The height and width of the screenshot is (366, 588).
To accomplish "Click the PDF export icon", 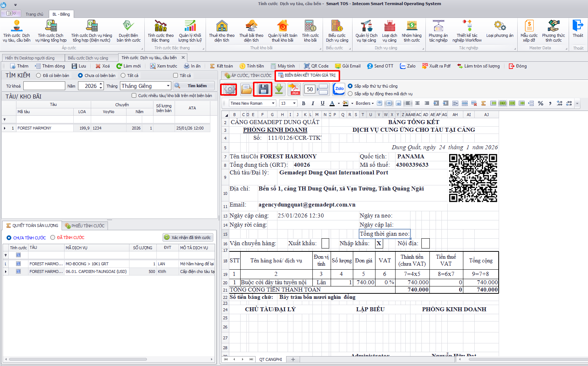I will click(294, 89).
